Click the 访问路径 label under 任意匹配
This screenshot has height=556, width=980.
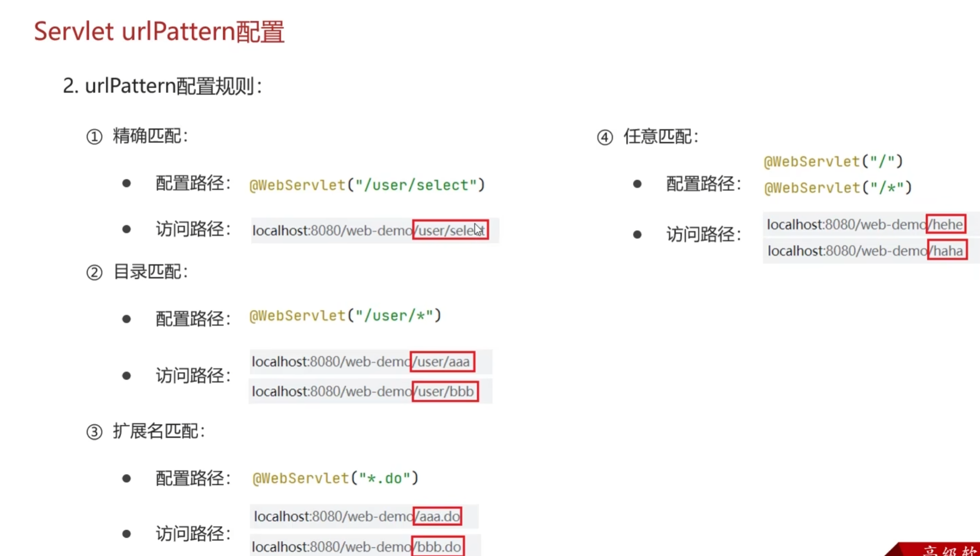tap(702, 234)
